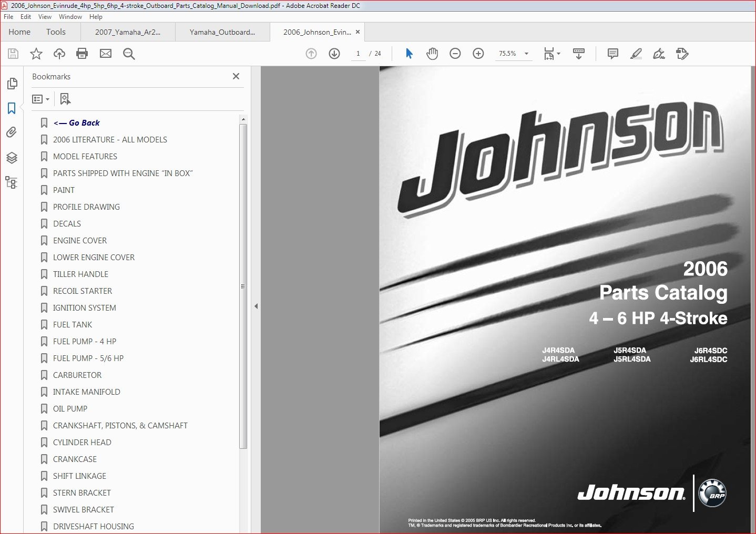This screenshot has height=534, width=756.
Task: Click the page number input field
Action: click(358, 54)
